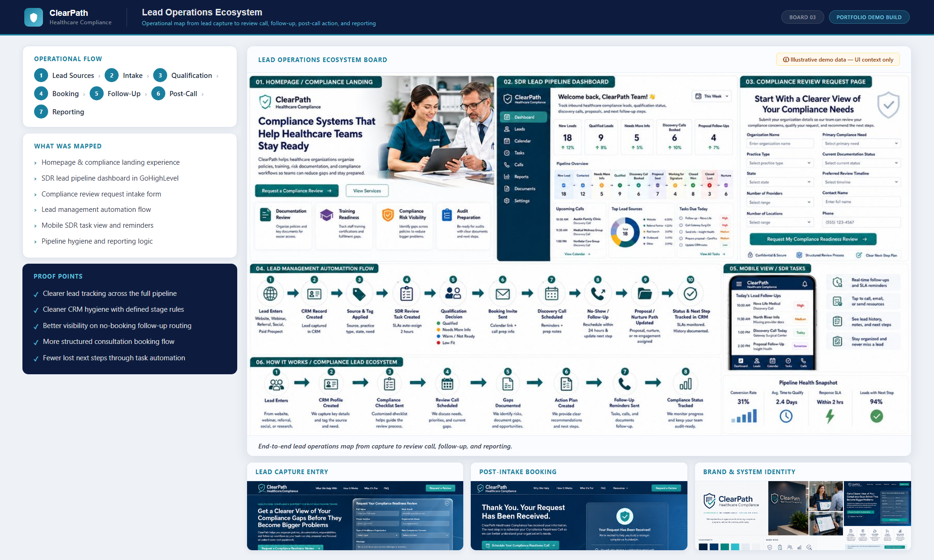Click the PORTFOLIO DEMO BUILD pill
Image resolution: width=934 pixels, height=560 pixels.
[x=869, y=17]
